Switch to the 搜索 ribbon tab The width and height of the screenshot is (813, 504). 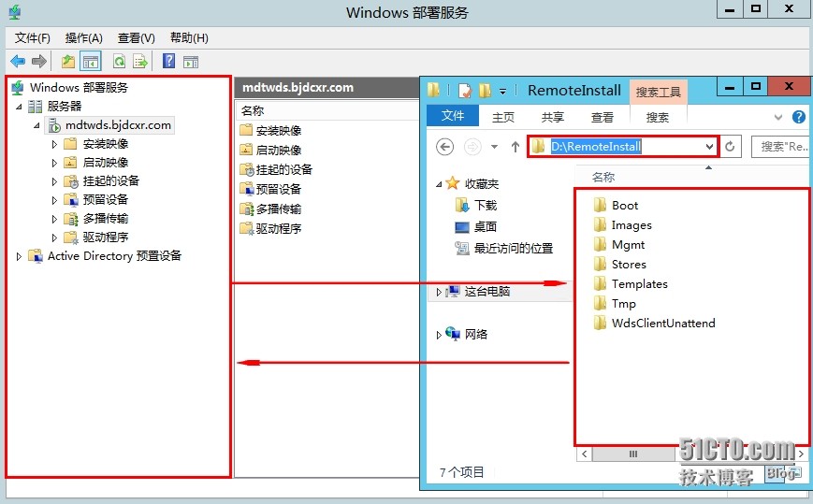[658, 118]
